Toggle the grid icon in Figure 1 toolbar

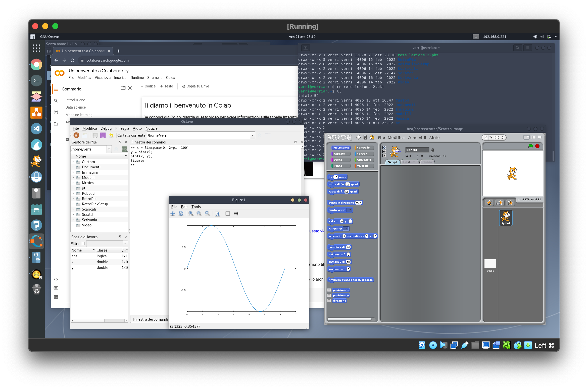236,214
